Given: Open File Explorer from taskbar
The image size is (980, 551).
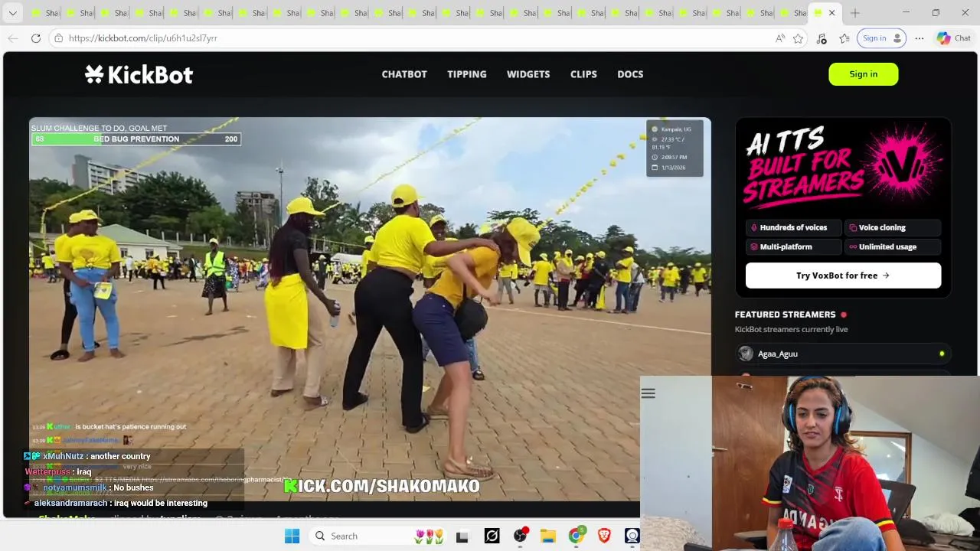Looking at the screenshot, I should point(548,536).
